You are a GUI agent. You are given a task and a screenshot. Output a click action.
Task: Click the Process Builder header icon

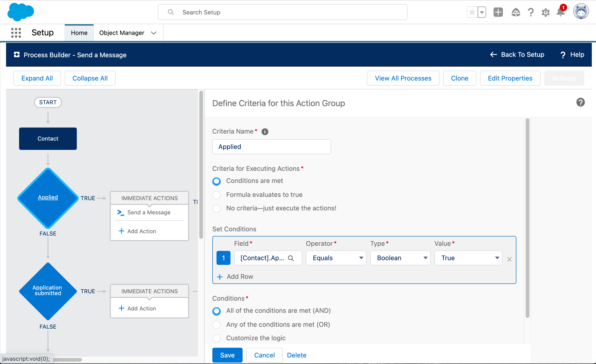pyautogui.click(x=17, y=55)
